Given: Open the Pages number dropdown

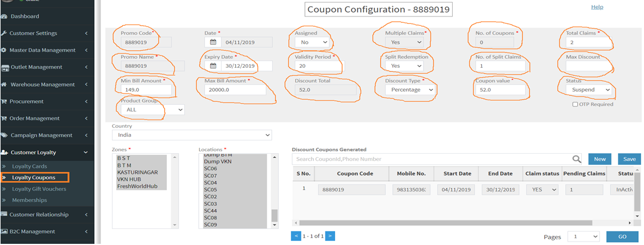Looking at the screenshot, I should coord(583,237).
